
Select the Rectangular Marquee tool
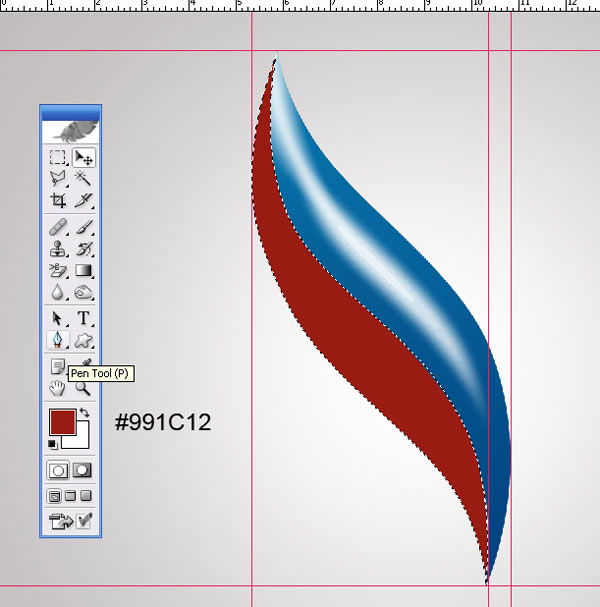click(58, 157)
